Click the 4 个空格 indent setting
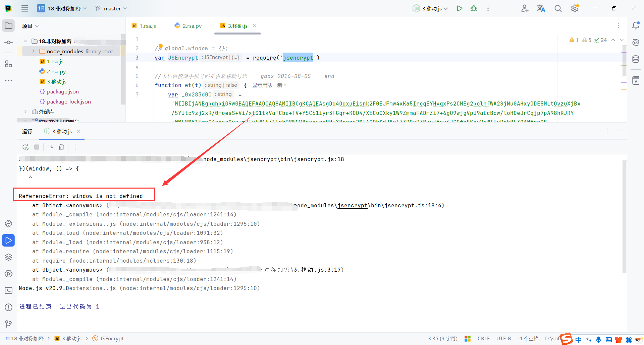Screen dimensions: 644x345 [x=529, y=339]
